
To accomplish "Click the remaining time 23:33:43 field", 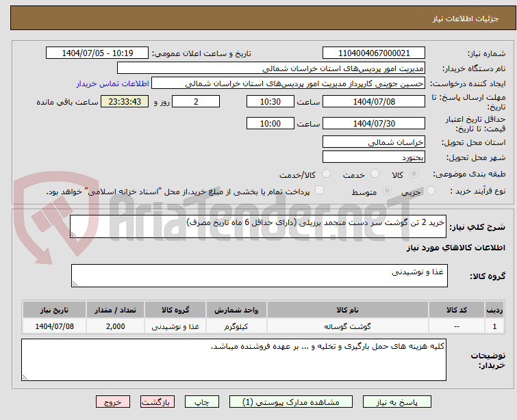I will 125,101.
